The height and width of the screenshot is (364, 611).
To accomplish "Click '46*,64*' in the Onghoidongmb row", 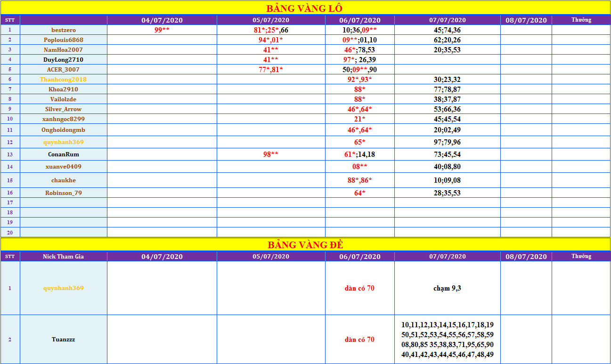I will pos(360,130).
